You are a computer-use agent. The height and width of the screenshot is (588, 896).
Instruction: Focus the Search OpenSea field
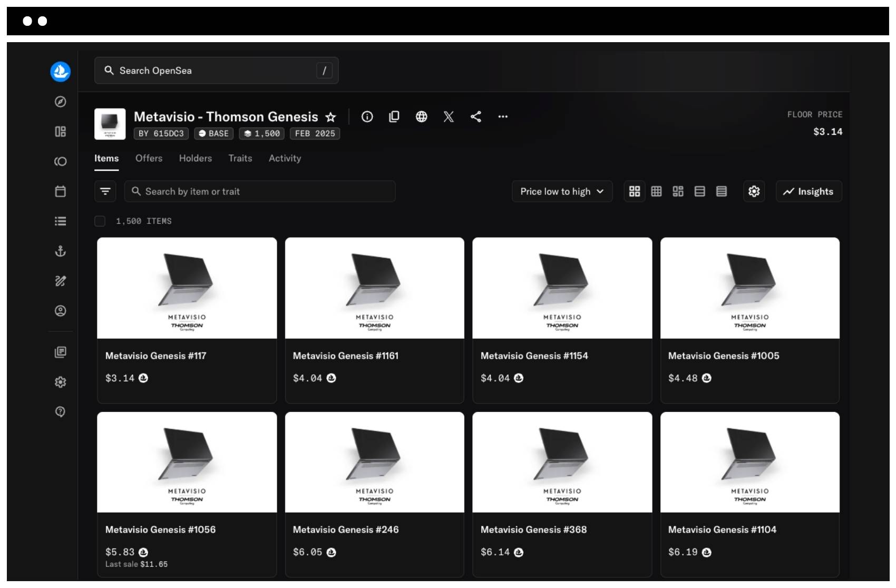click(x=217, y=71)
